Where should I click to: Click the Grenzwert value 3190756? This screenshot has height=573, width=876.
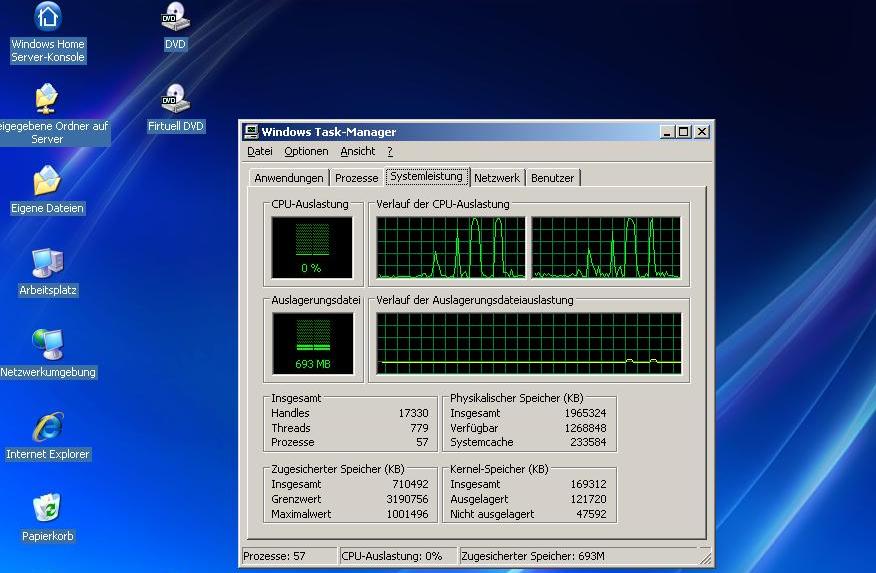407,499
